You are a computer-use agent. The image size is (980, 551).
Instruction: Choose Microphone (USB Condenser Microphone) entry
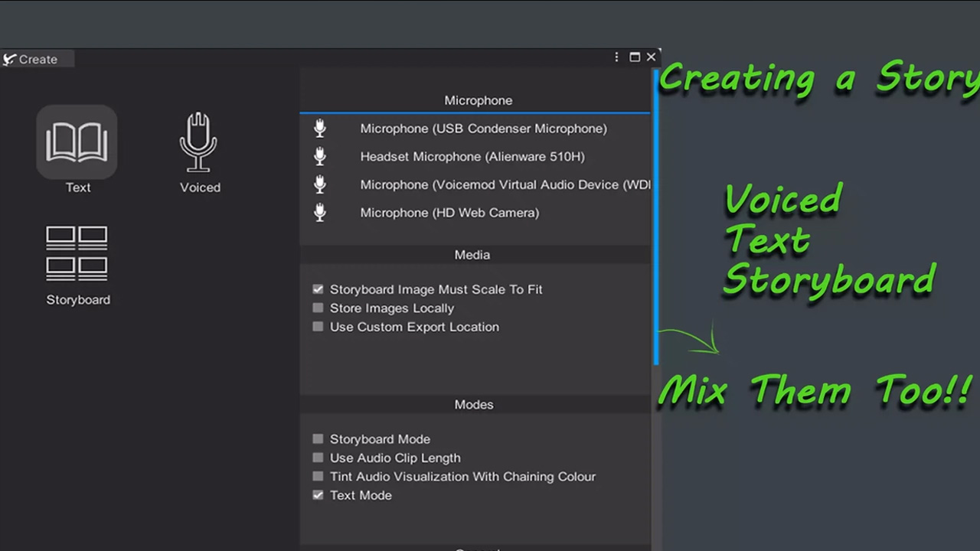point(483,129)
